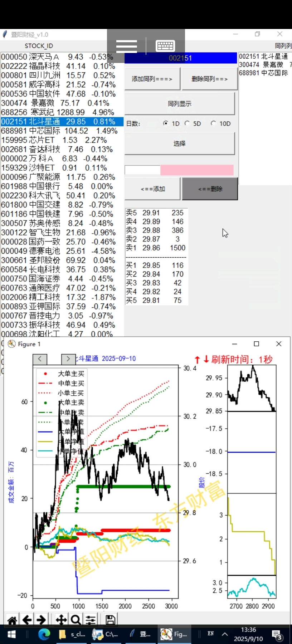Select 000096 广聚能源 row

click(62, 177)
